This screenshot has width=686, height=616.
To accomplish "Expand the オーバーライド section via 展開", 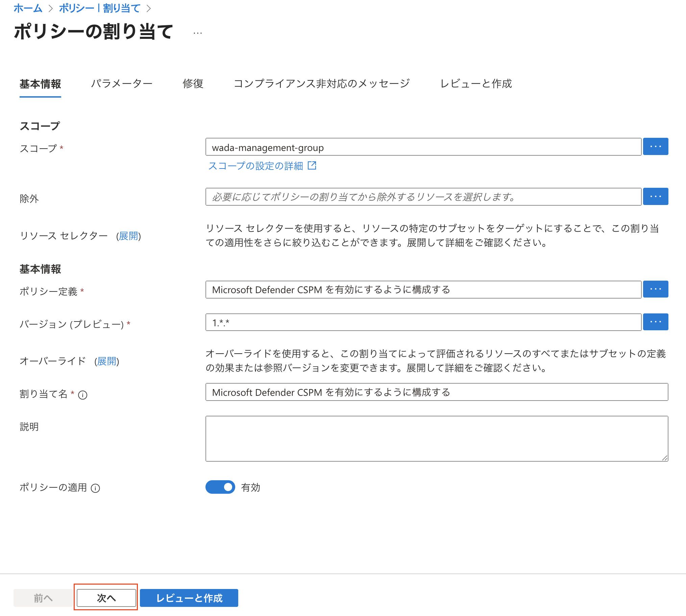I will [107, 361].
